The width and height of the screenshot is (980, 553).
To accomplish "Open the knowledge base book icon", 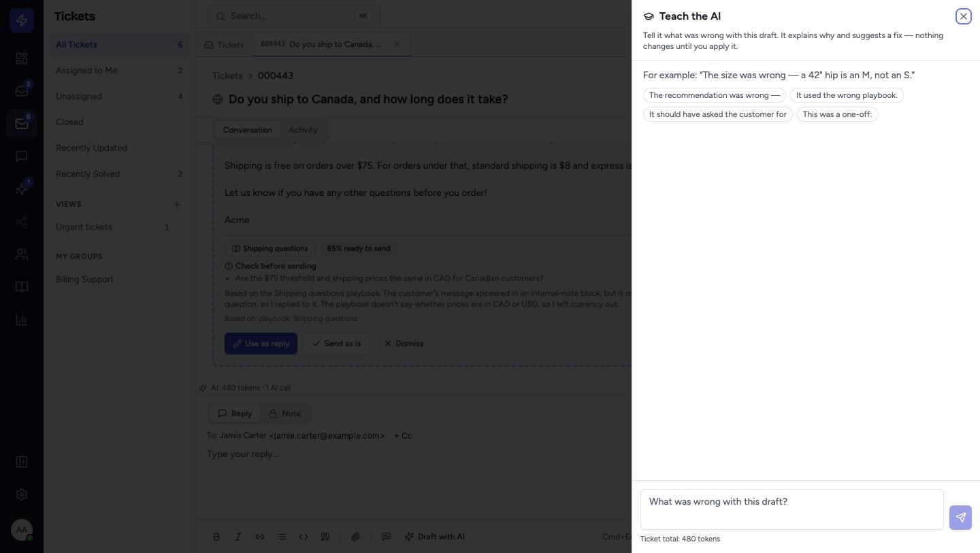I will 22,287.
